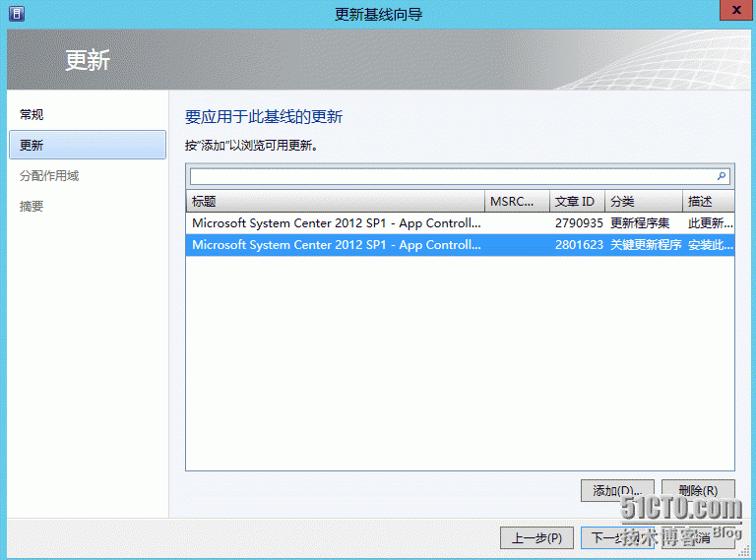
Task: Click the 安装此... description cell
Action: (x=710, y=245)
